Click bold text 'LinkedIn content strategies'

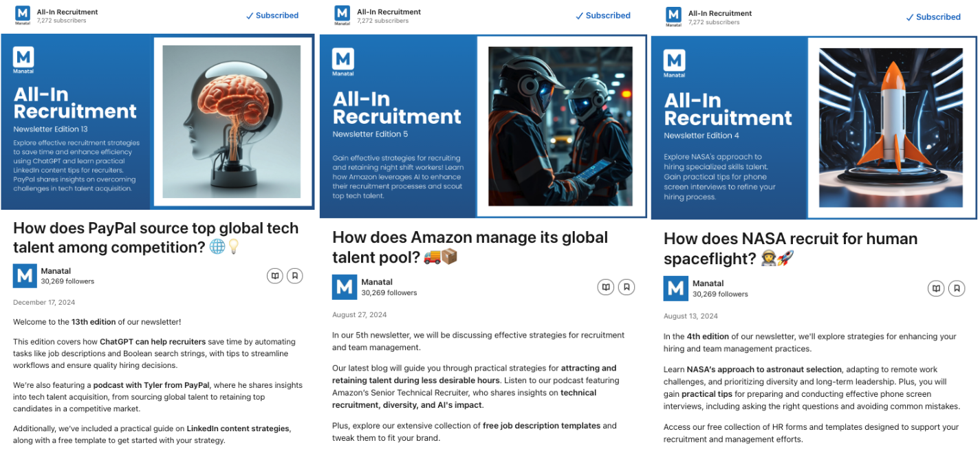pos(238,429)
